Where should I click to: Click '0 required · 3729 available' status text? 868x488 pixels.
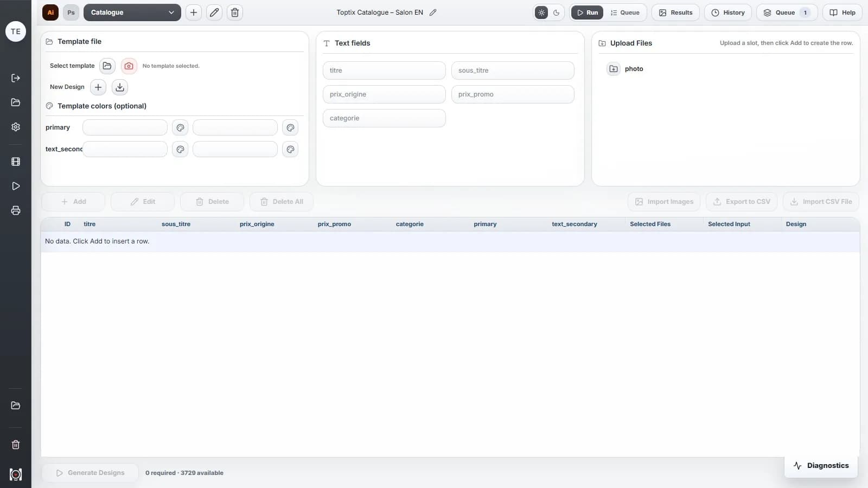[184, 473]
